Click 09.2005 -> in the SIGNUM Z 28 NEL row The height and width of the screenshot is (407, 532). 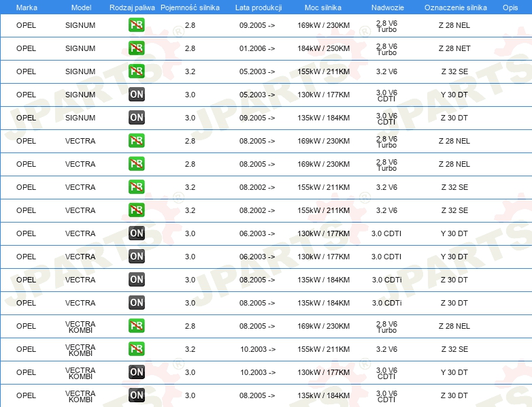point(257,25)
